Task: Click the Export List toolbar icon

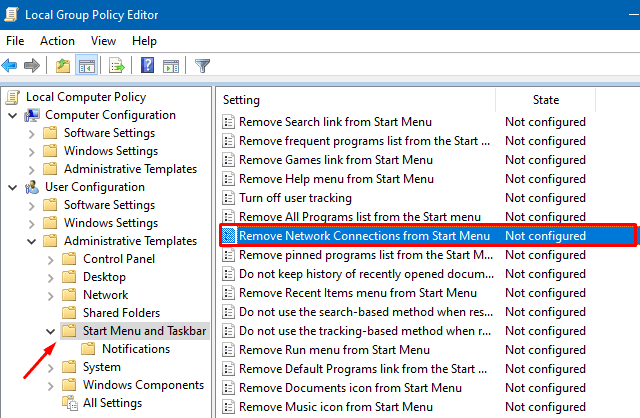Action: [x=116, y=66]
